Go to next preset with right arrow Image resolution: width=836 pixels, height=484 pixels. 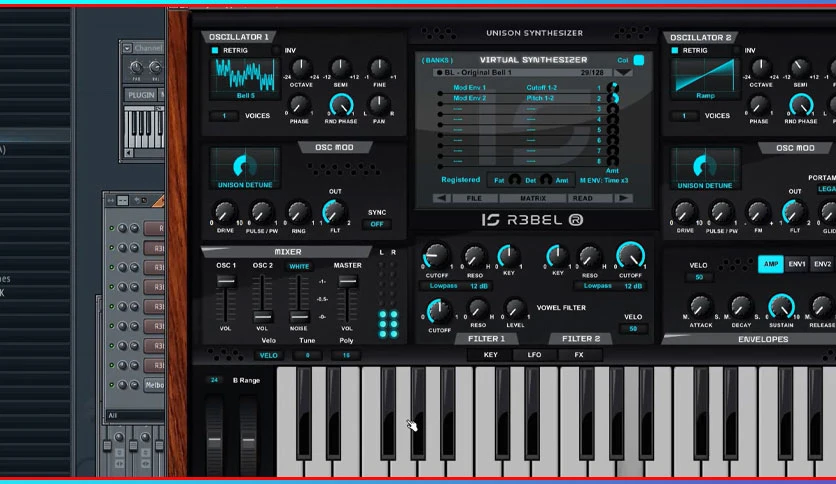(x=623, y=198)
